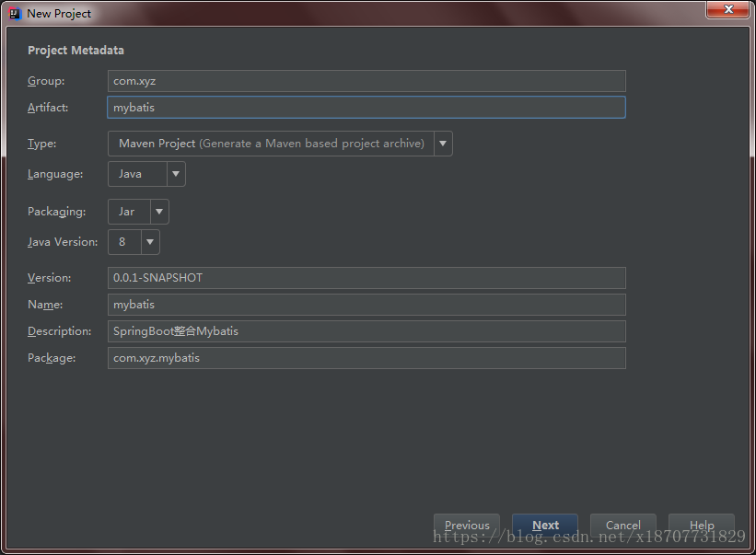
Task: Focus the Description input field
Action: tap(366, 331)
